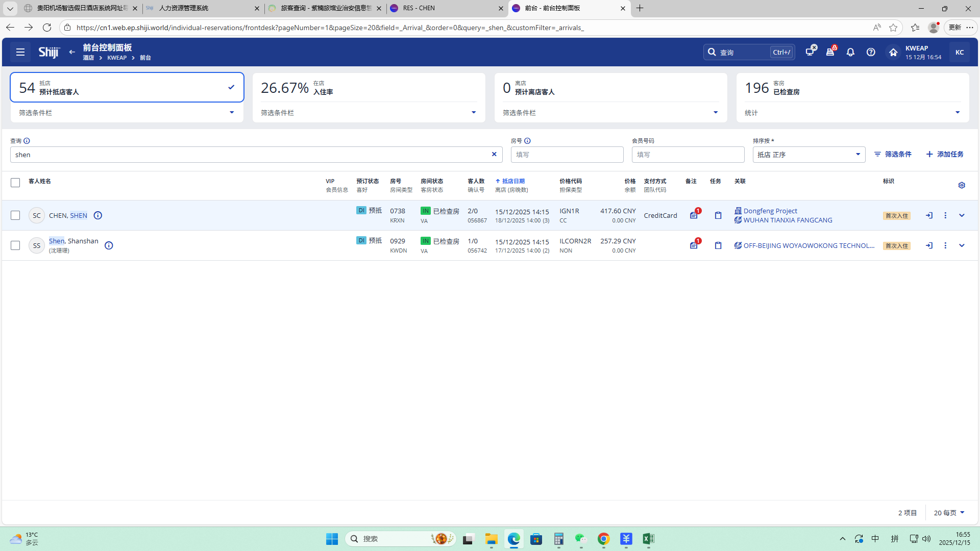Viewport: 980px width, 551px height.
Task: Open 20 每页 page size dropdown
Action: 949,513
